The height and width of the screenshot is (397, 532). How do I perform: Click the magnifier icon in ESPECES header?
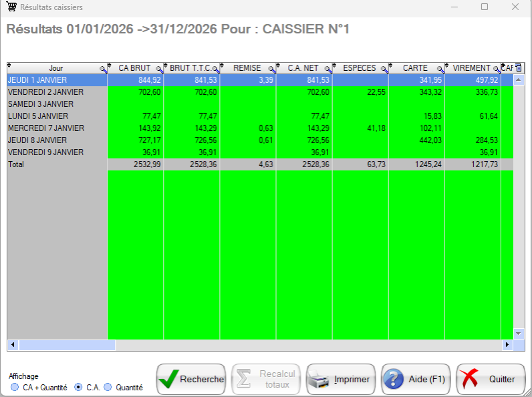(385, 70)
